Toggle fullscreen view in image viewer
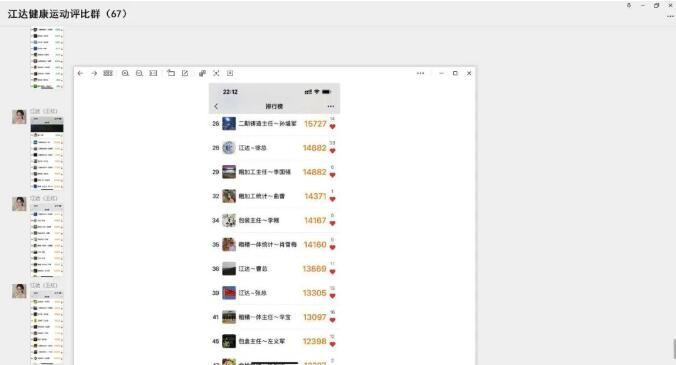The width and height of the screenshot is (676, 365). 216,73
